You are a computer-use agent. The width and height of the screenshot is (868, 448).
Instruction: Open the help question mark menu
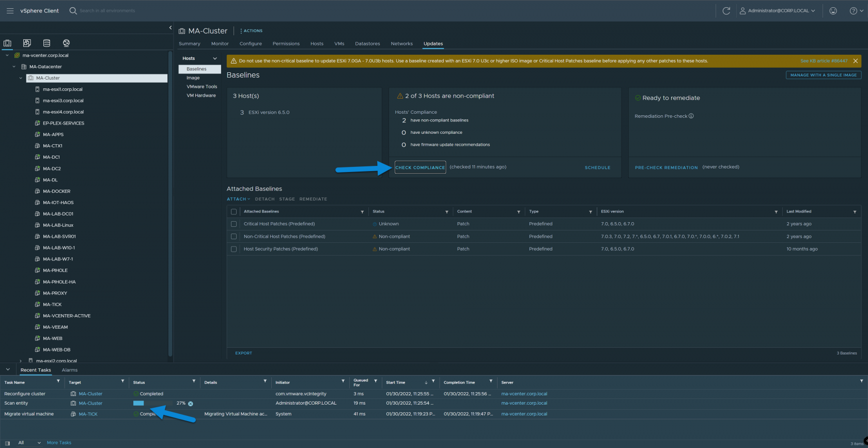click(856, 10)
